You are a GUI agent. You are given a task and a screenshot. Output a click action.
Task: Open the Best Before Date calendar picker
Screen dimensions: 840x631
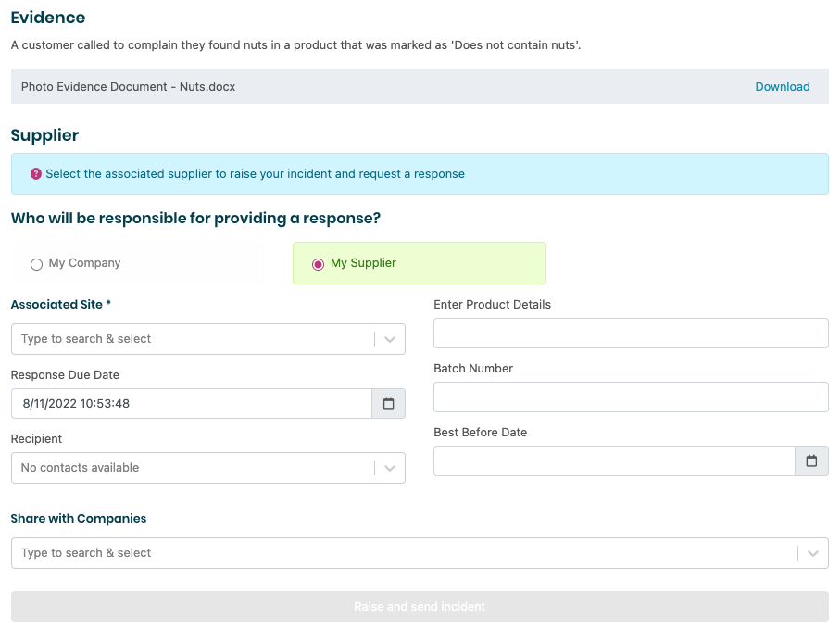pos(811,461)
